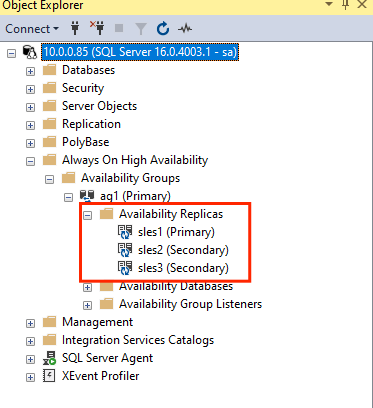The image size is (373, 408).
Task: Select the Security tree row
Action: pyautogui.click(x=83, y=88)
